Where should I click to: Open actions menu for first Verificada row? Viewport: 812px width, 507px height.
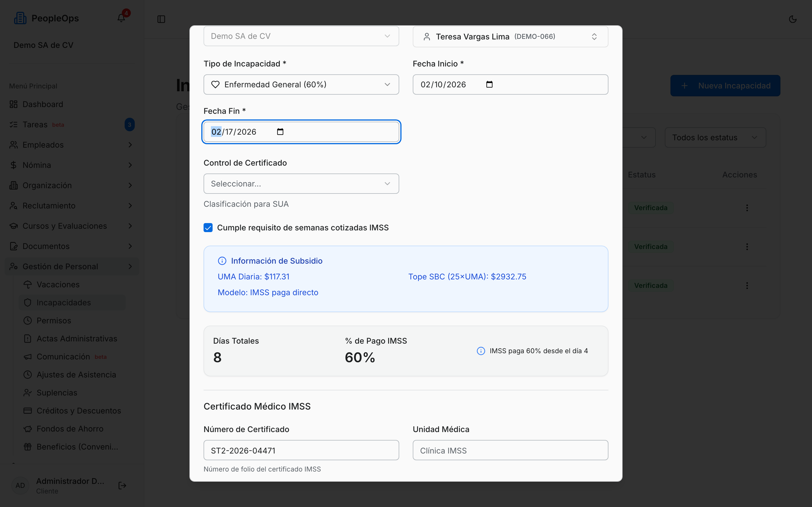point(747,208)
